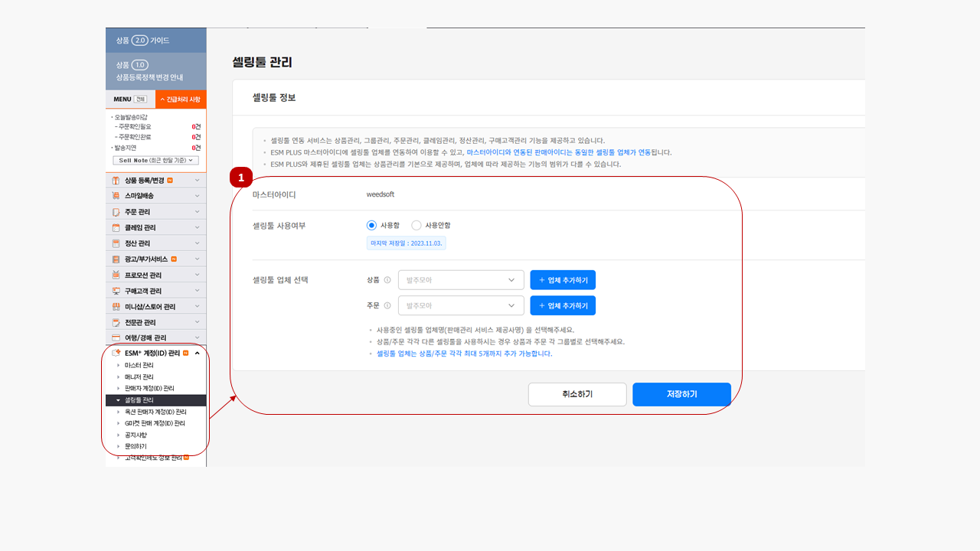Screen dimensions: 980x551
Task: Open the Sell Note 최근 한달 기준 dropdown
Action: coord(155,160)
